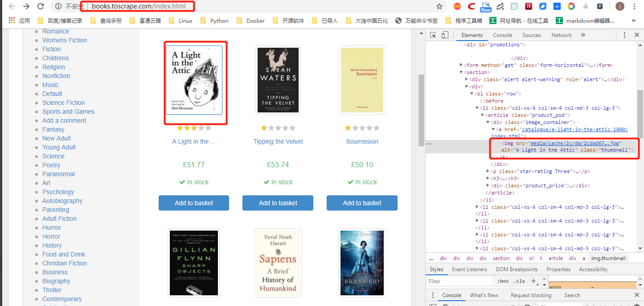The height and width of the screenshot is (306, 644).
Task: Click the orange infinity extension icon
Action: [457, 6]
